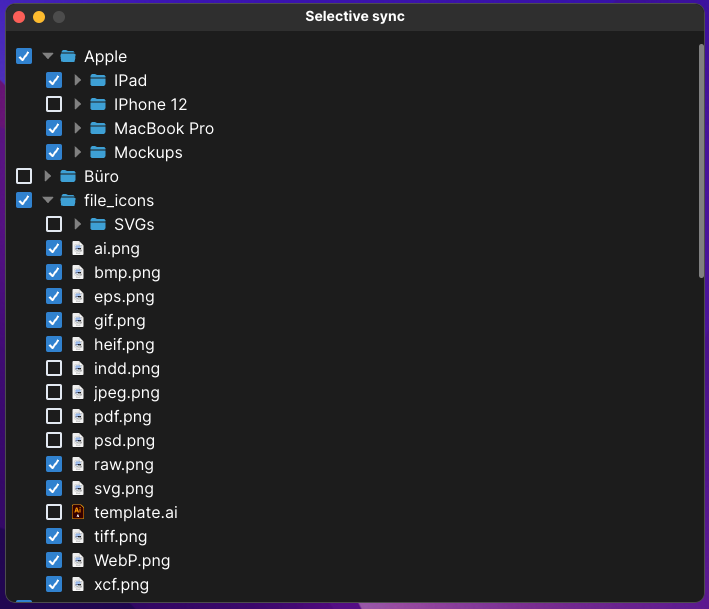Uncheck the file_icons folder checkbox
This screenshot has height=609, width=709.
click(24, 200)
